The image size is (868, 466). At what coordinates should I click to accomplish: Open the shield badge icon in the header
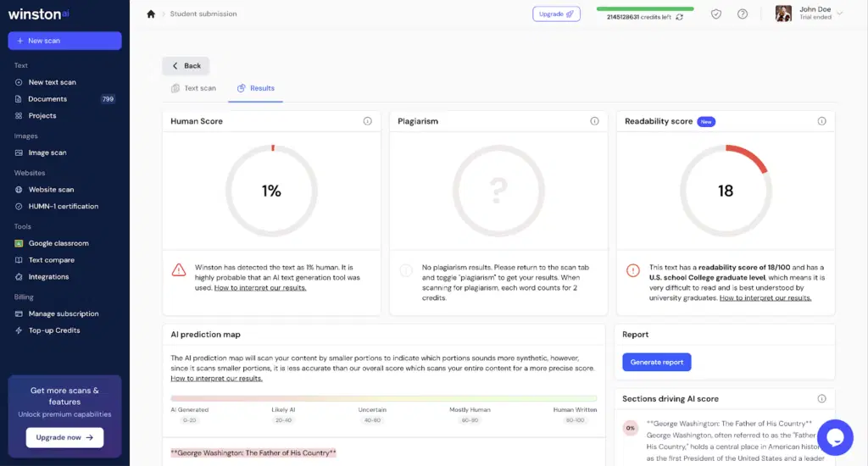(716, 14)
